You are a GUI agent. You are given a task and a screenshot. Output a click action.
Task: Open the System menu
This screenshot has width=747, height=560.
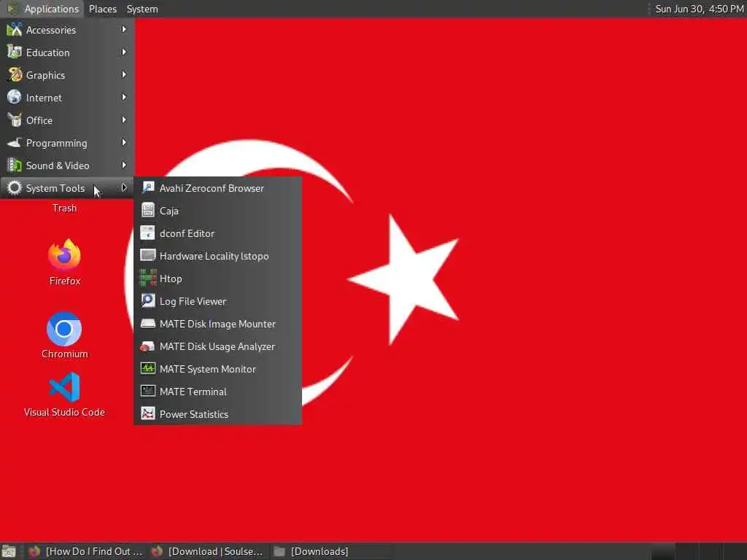(x=142, y=9)
